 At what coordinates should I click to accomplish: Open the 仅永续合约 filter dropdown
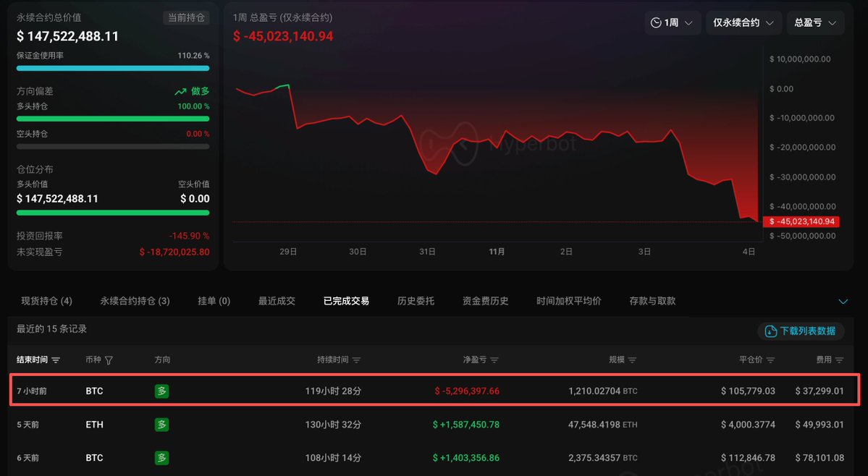[743, 22]
